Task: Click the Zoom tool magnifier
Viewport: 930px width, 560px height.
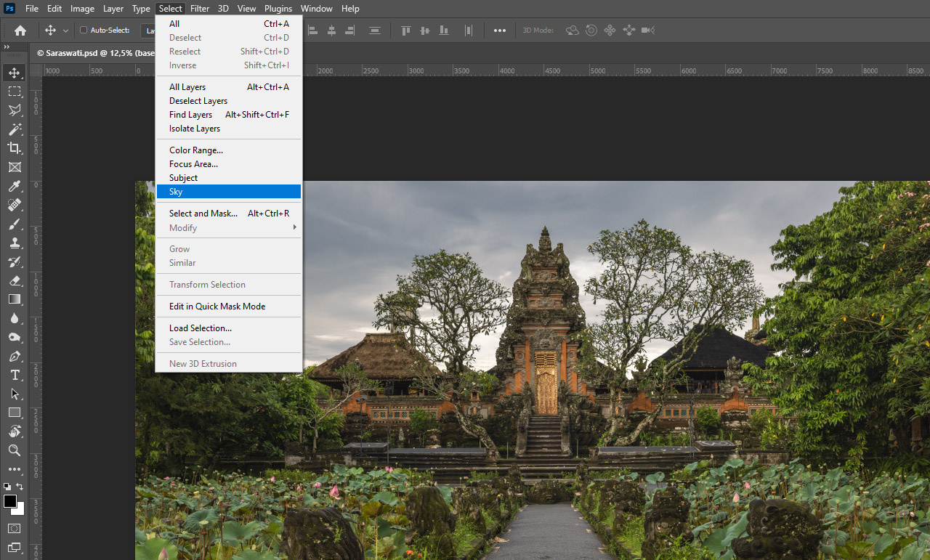Action: (15, 450)
